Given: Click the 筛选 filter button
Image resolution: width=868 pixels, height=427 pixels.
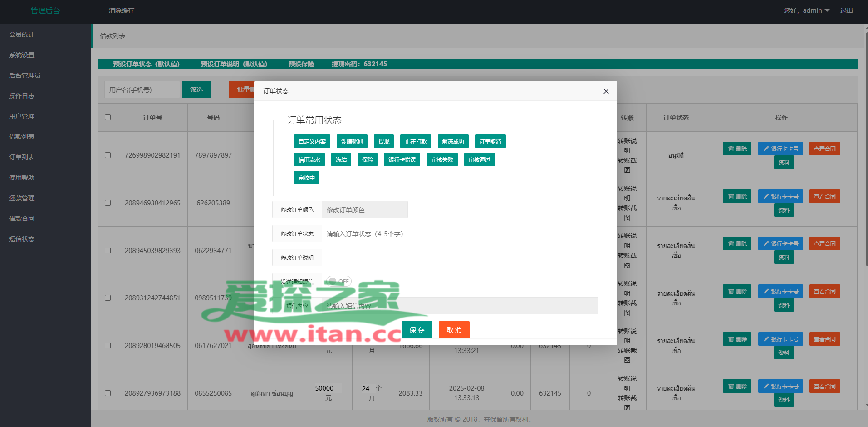Looking at the screenshot, I should pos(196,89).
